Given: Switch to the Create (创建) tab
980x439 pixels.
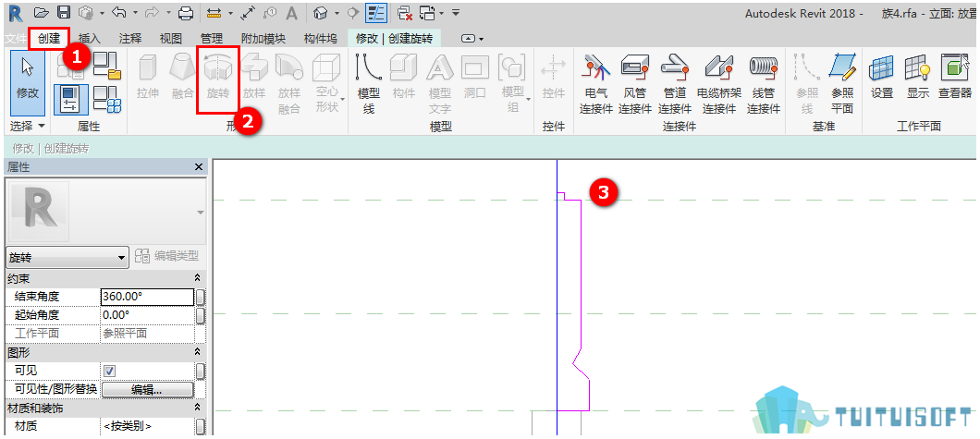Looking at the screenshot, I should pyautogui.click(x=49, y=39).
